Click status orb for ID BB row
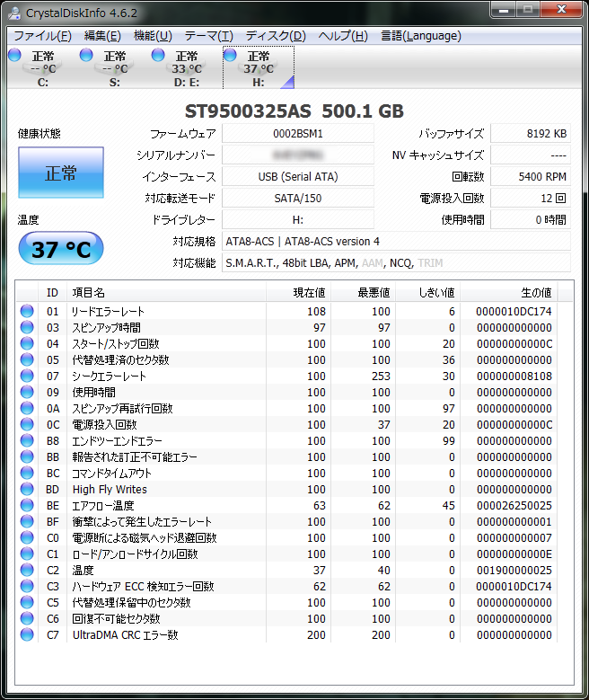Viewport: 589px width, 700px height. coord(27,456)
